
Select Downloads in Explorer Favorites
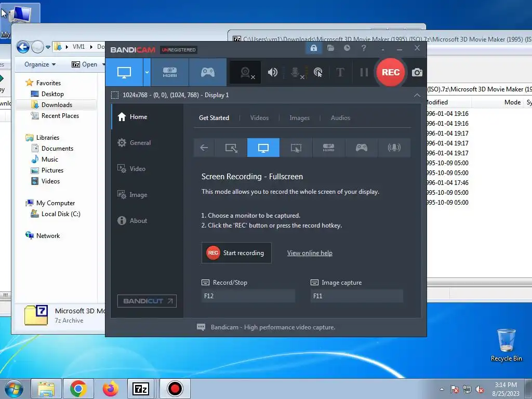click(x=57, y=105)
